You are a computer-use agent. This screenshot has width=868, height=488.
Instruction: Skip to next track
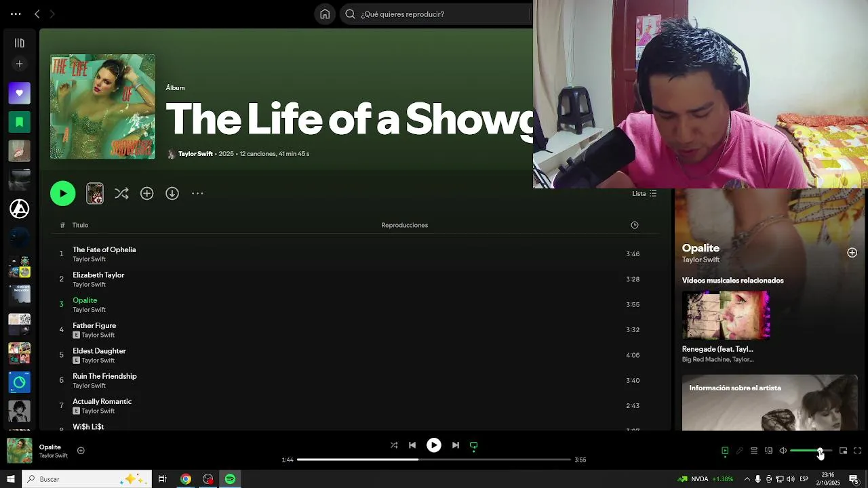point(456,445)
